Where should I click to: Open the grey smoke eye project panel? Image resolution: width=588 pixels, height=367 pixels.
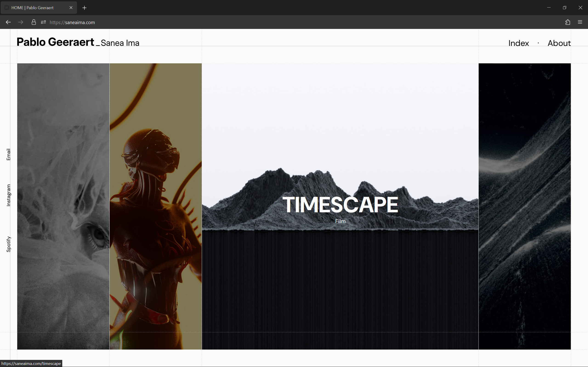[x=63, y=206]
